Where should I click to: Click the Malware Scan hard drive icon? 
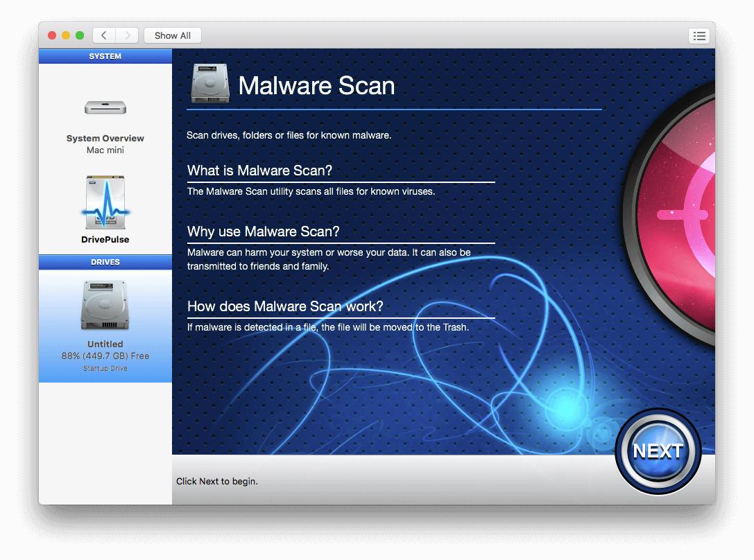click(209, 82)
